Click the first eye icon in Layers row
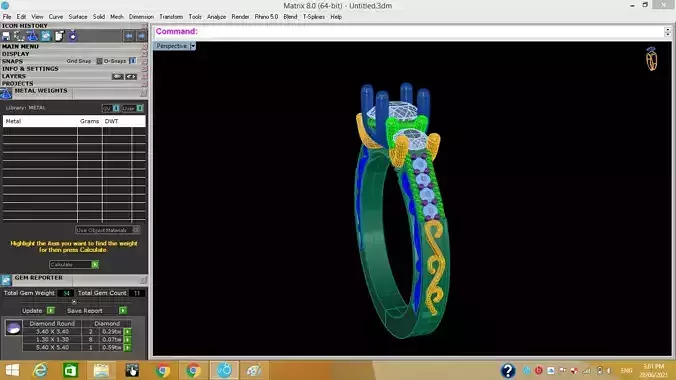The width and height of the screenshot is (676, 380). tap(118, 76)
